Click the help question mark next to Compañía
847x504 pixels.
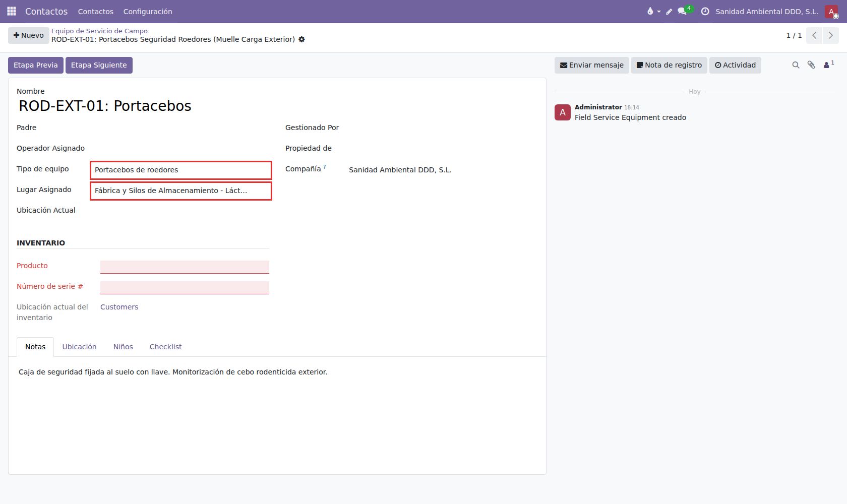325,166
